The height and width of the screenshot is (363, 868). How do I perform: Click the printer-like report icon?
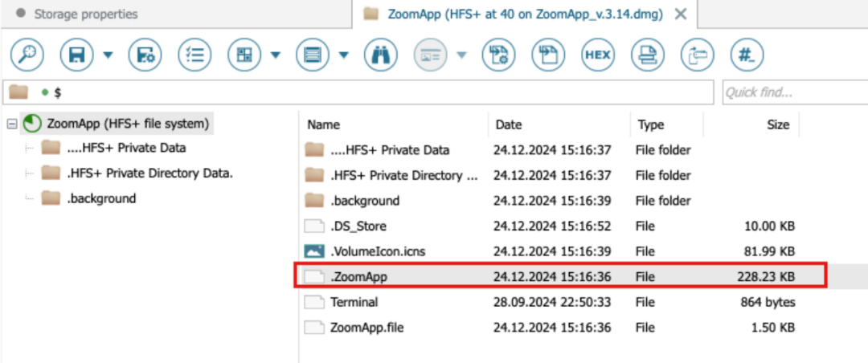click(x=648, y=55)
